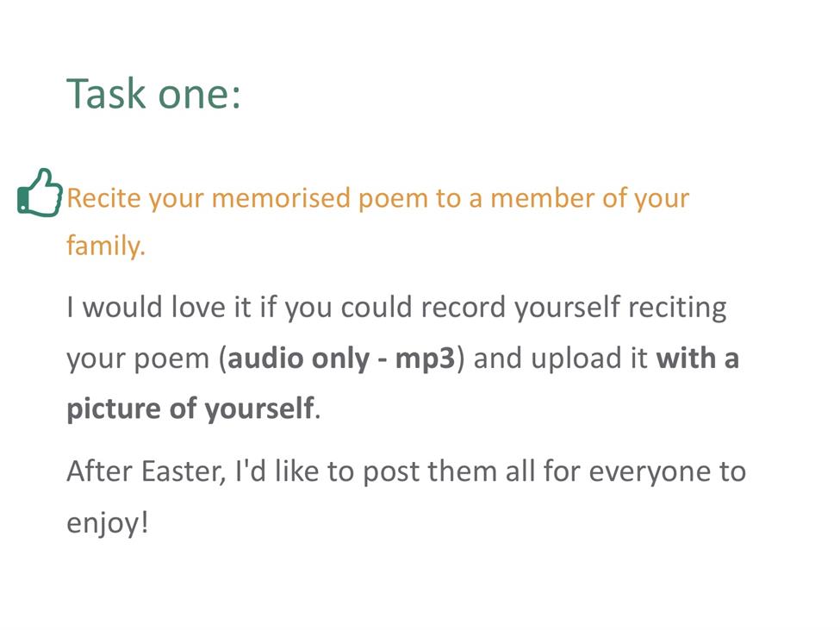Click the word 'could' in the paragraph
Screen dimensions: 840x630
click(x=376, y=307)
